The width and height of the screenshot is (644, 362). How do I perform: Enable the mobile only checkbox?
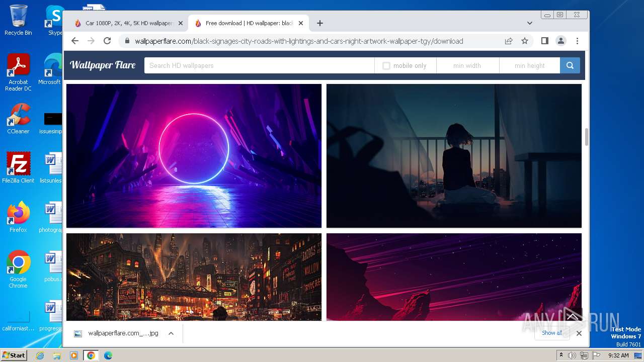pyautogui.click(x=386, y=66)
